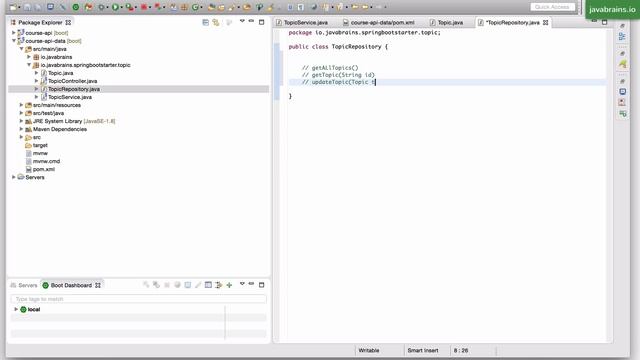Viewport: 640px width, 360px height.
Task: Close the TopicRepository.java editor tab
Action: click(x=545, y=22)
